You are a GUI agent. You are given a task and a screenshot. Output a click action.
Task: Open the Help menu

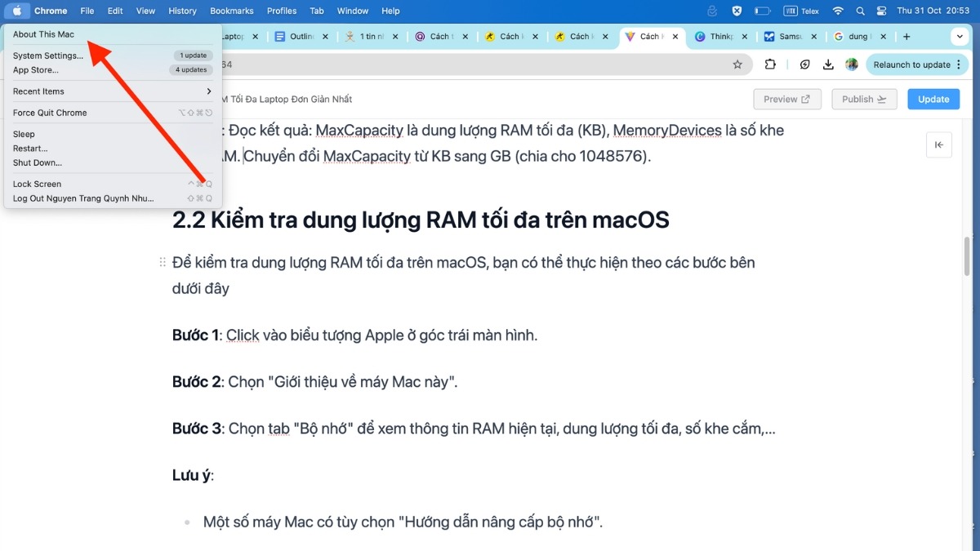click(391, 11)
